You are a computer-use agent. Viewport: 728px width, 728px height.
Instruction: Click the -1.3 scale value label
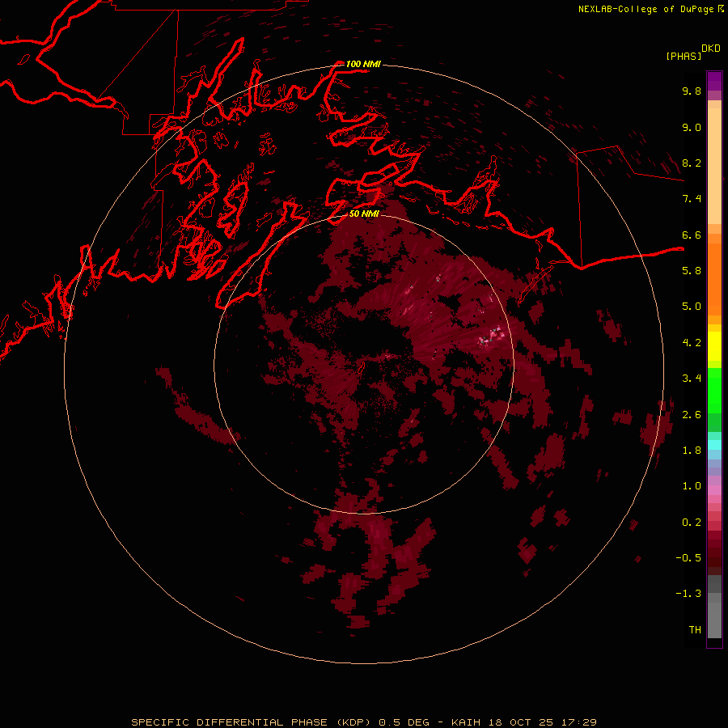tap(688, 594)
